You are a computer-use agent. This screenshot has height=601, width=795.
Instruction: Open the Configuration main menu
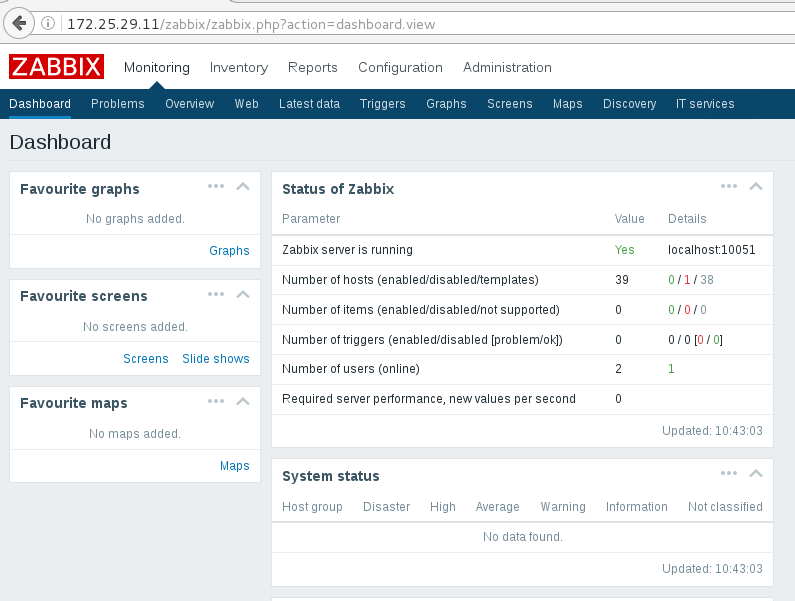pos(400,67)
